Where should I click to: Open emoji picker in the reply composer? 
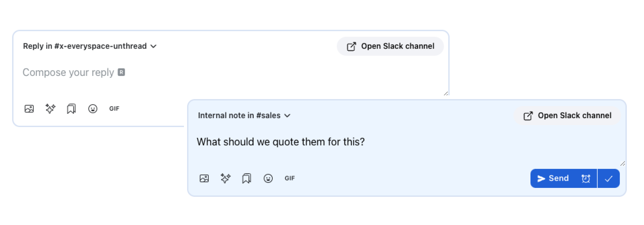[x=93, y=109]
